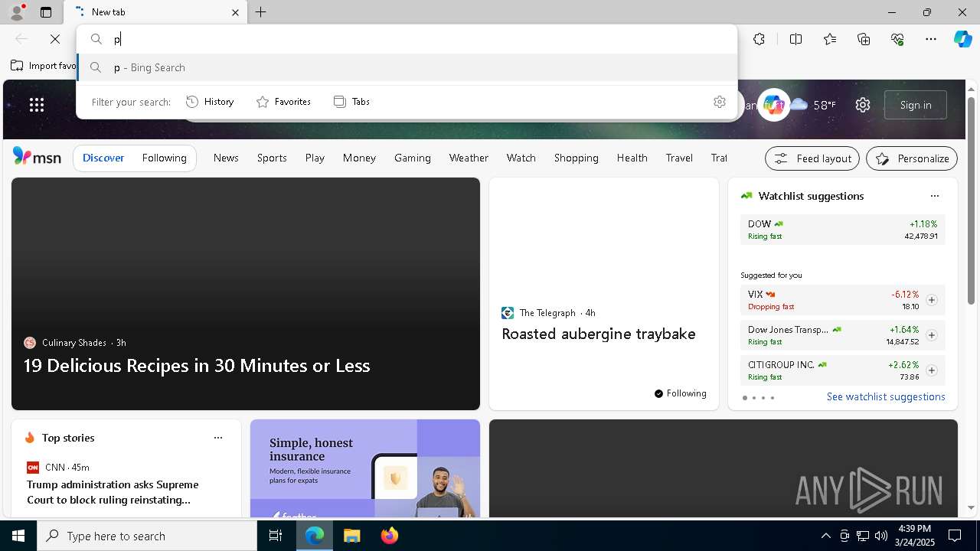Switch to the Following tab
This screenshot has width=980, height=551.
pos(164,158)
